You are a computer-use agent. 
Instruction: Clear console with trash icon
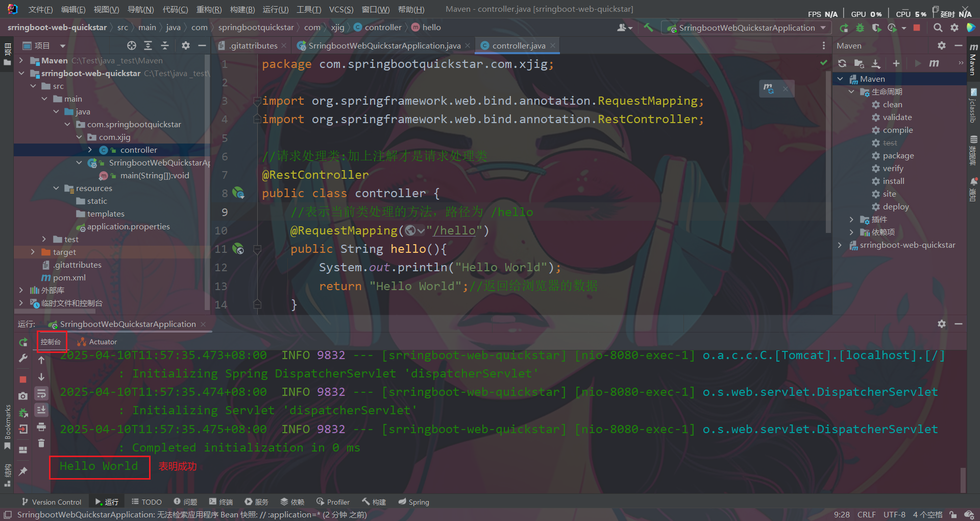coord(41,443)
